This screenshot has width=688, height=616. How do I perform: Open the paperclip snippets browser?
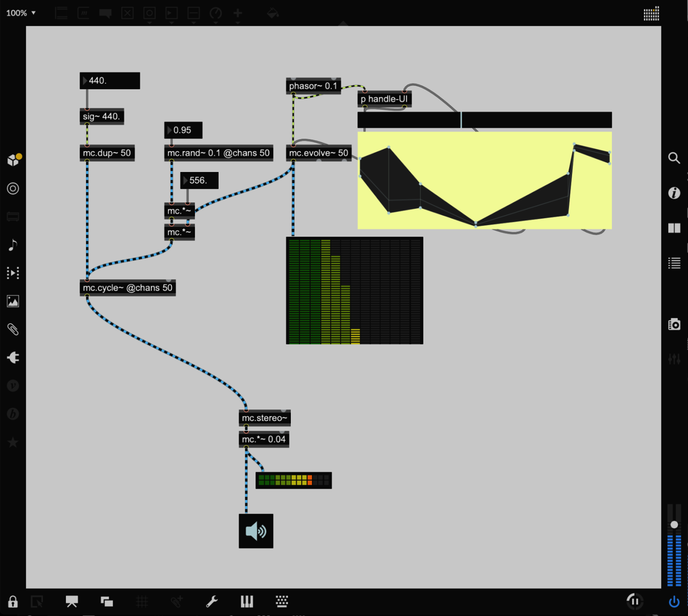click(13, 329)
